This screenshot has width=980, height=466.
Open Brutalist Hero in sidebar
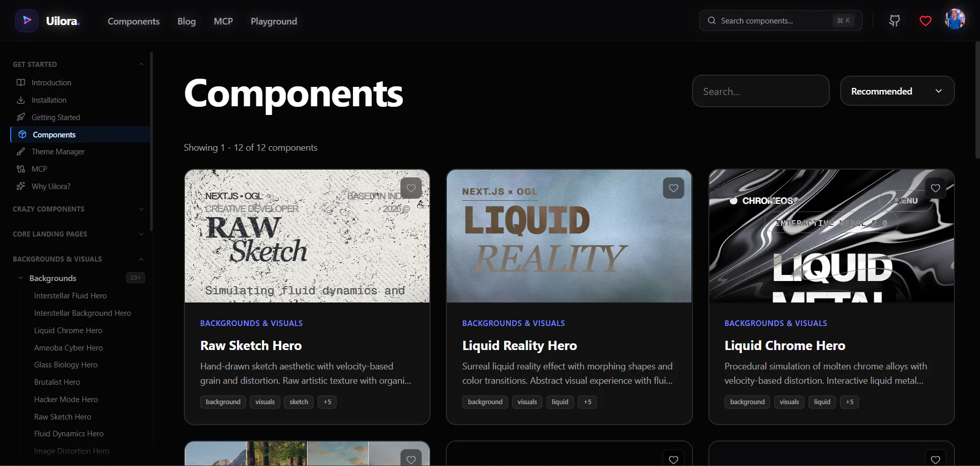[57, 382]
